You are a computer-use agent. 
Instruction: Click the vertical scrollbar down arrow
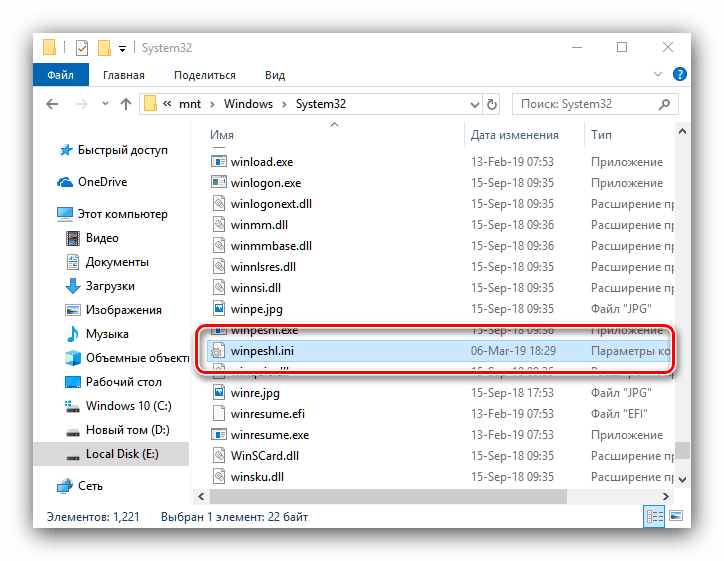[x=682, y=480]
